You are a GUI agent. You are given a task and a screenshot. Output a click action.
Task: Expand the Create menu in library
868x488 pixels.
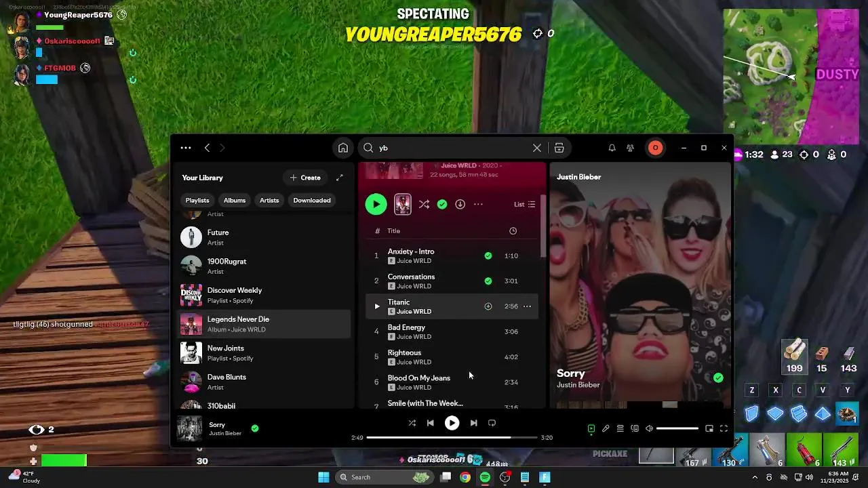click(x=305, y=178)
